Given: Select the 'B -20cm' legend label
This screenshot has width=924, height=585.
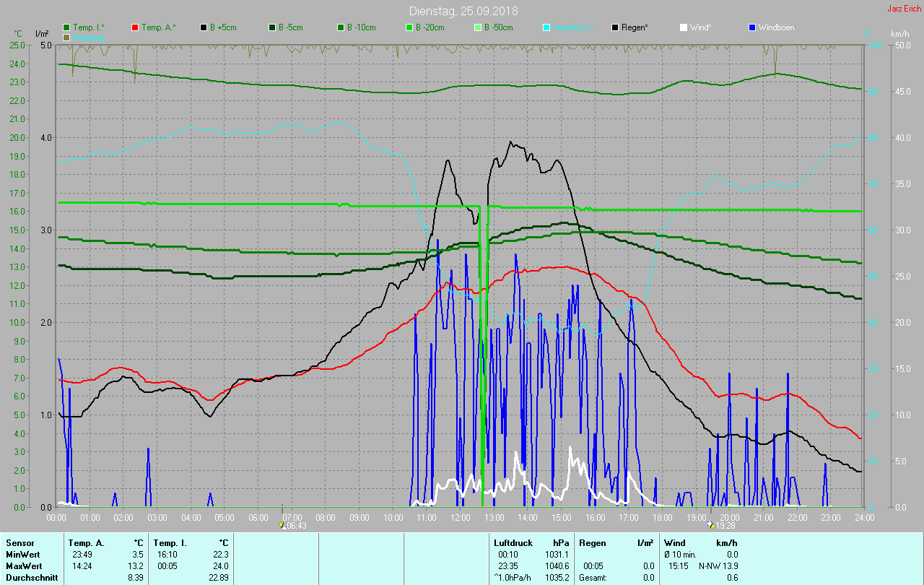Looking at the screenshot, I should coord(430,27).
